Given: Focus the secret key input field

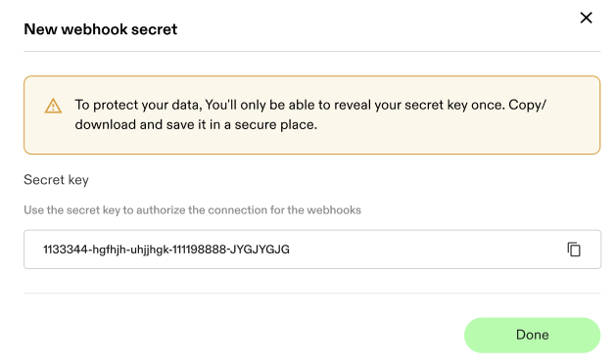Looking at the screenshot, I should 312,250.
